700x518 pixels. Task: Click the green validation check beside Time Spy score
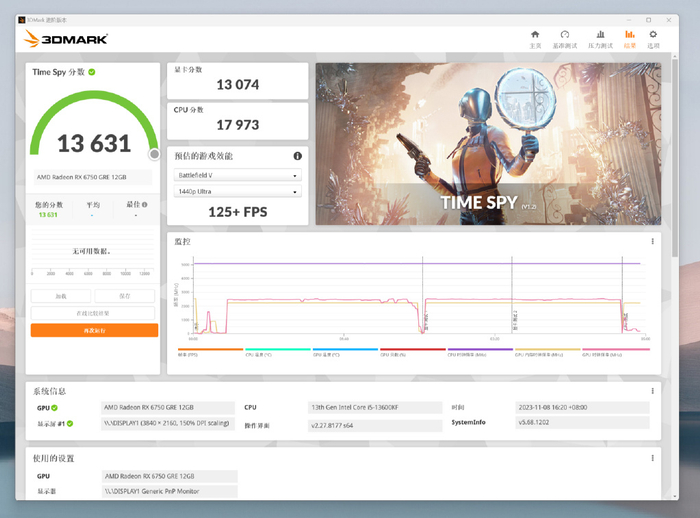click(x=92, y=72)
